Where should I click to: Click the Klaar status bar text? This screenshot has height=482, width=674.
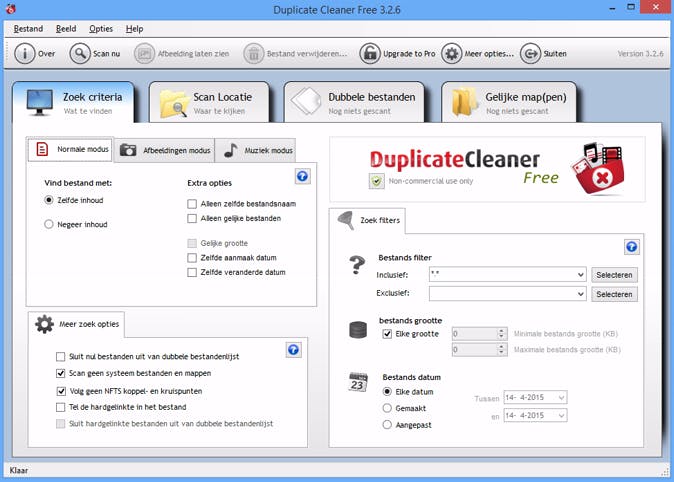point(19,470)
